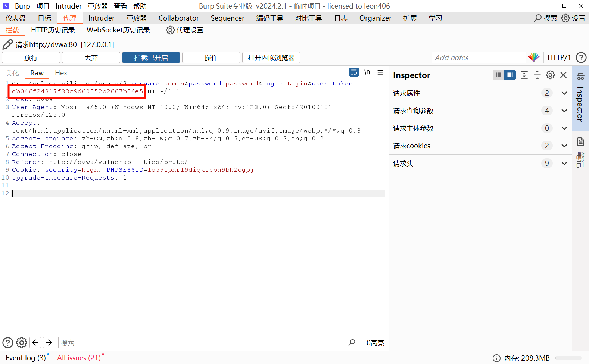This screenshot has height=364, width=589.
Task: Open the 查看 view menu
Action: [x=121, y=6]
